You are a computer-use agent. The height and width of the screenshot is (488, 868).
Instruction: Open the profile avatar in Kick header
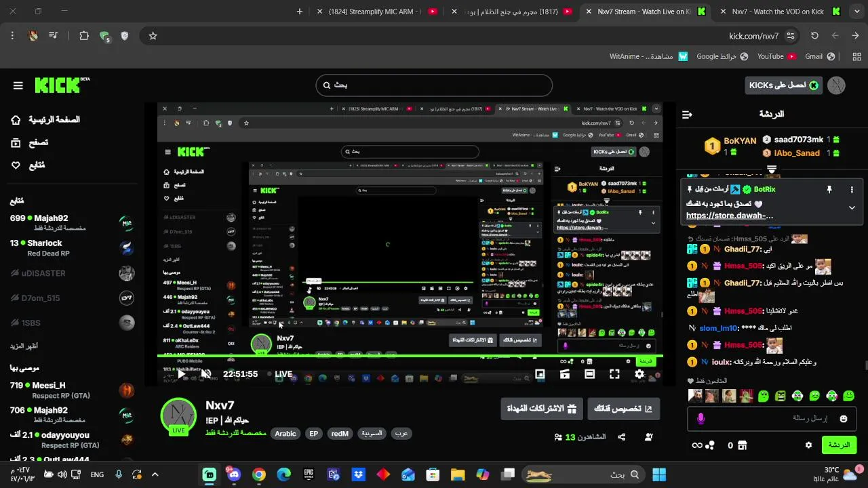point(836,85)
